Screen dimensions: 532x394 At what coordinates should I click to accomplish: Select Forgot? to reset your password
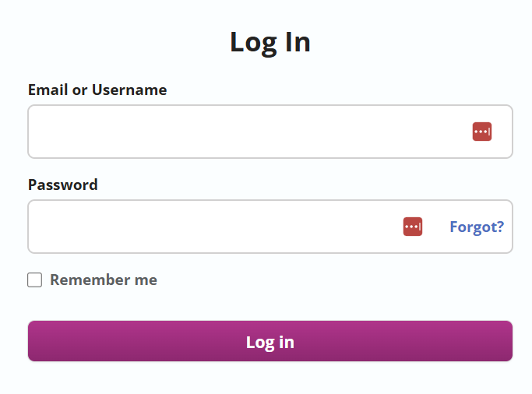[x=477, y=227]
